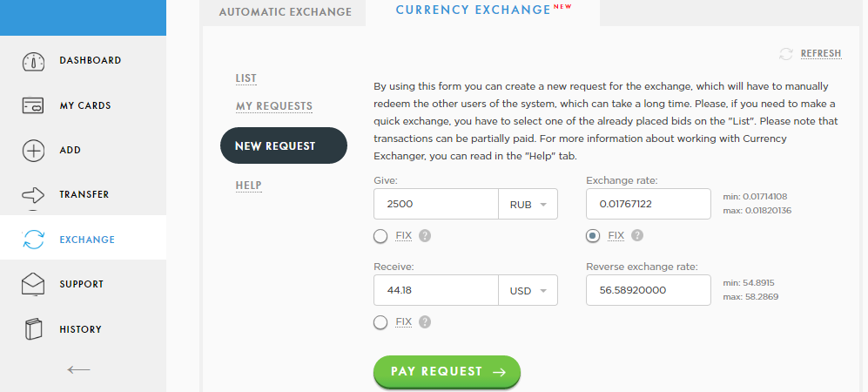Select the FIX radio under Give

pyautogui.click(x=380, y=236)
